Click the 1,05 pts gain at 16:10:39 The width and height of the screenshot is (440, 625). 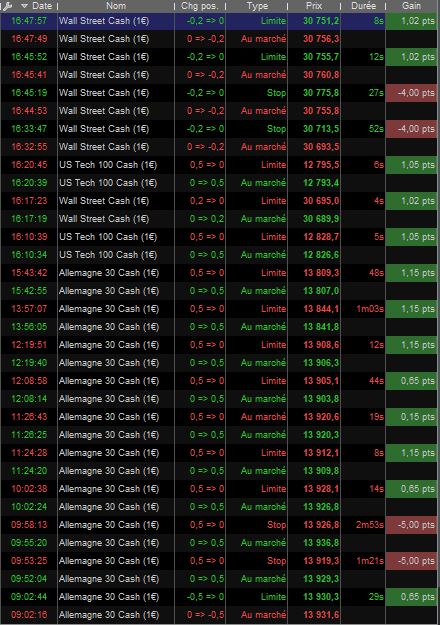[411, 237]
